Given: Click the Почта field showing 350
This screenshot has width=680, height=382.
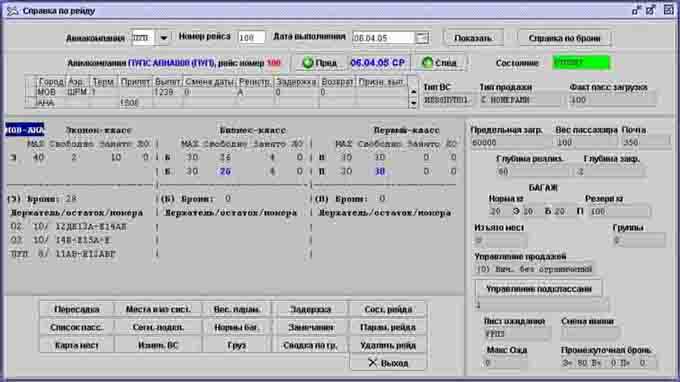Looking at the screenshot, I should (x=646, y=142).
